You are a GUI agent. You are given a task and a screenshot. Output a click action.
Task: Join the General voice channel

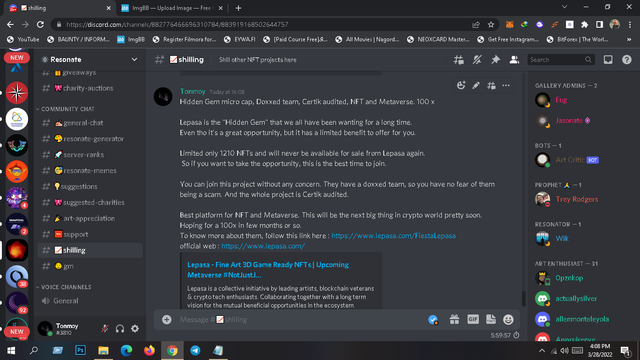click(x=90, y=301)
